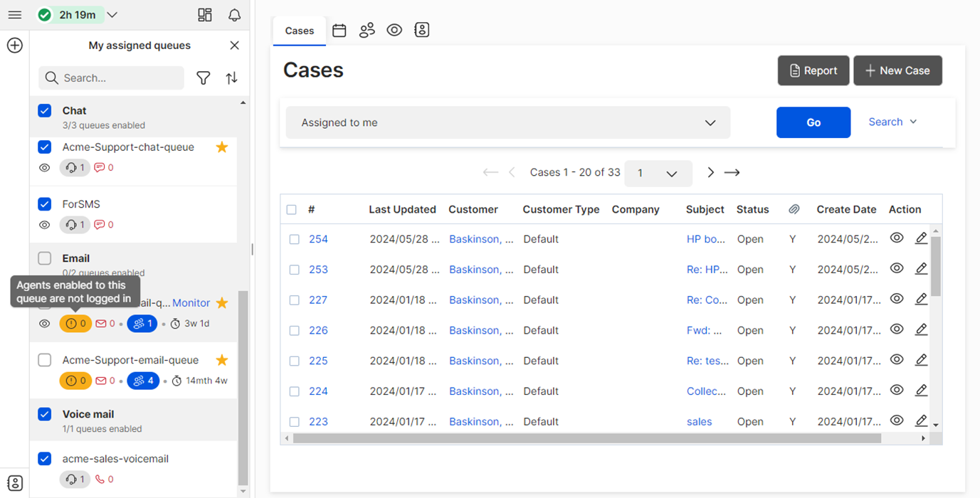Tick the checkbox for case 253
The image size is (980, 498).
tap(294, 270)
